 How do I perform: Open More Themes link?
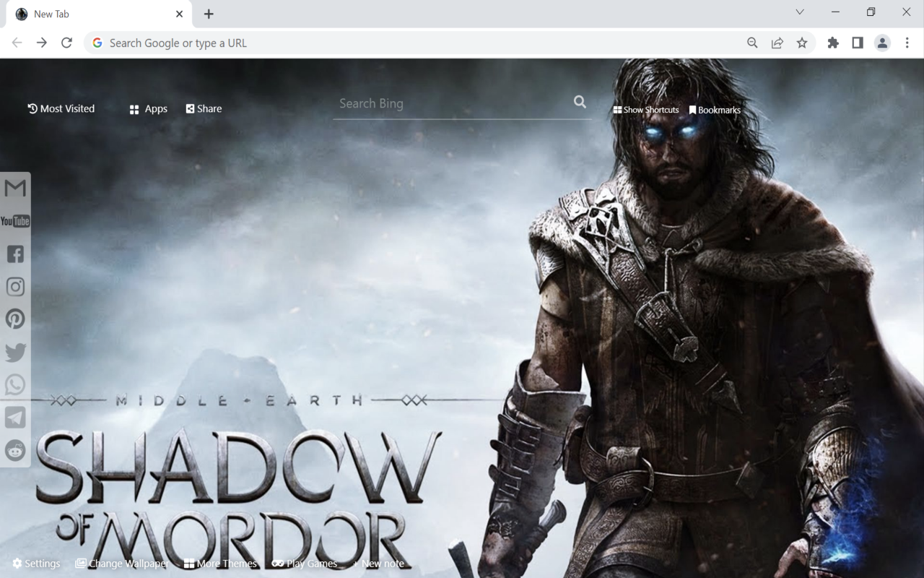click(x=220, y=564)
